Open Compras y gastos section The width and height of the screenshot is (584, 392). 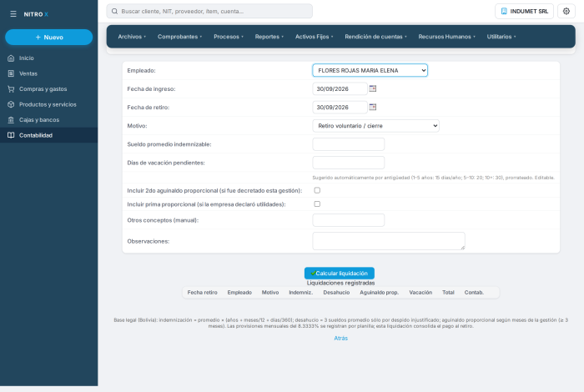coord(48,89)
